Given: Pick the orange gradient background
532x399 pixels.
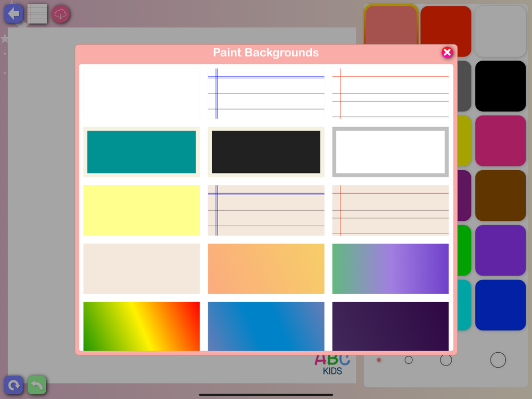Looking at the screenshot, I should point(266,268).
